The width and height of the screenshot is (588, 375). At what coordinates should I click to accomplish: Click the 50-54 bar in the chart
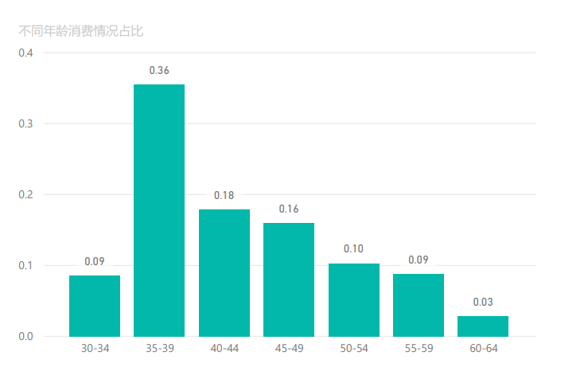point(354,300)
